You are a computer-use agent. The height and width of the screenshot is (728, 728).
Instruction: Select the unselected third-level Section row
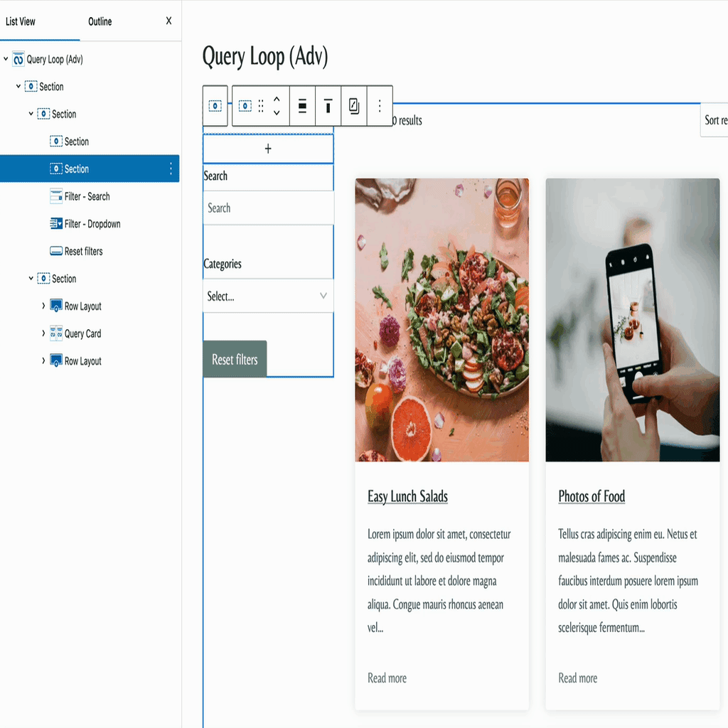click(77, 141)
